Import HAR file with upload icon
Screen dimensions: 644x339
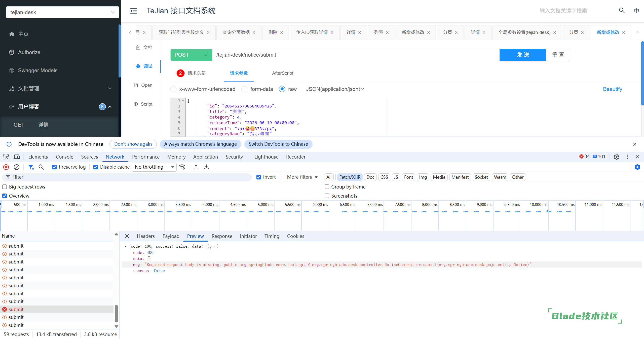[196, 167]
